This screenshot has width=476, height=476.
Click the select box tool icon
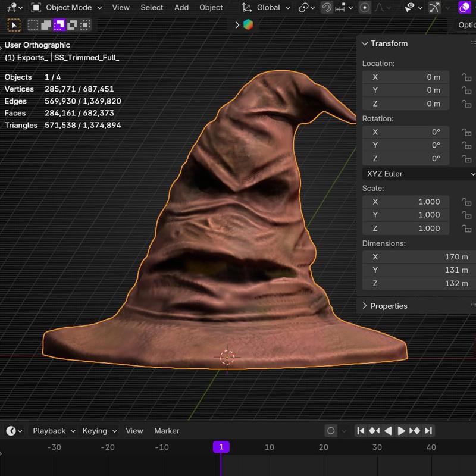(x=14, y=25)
